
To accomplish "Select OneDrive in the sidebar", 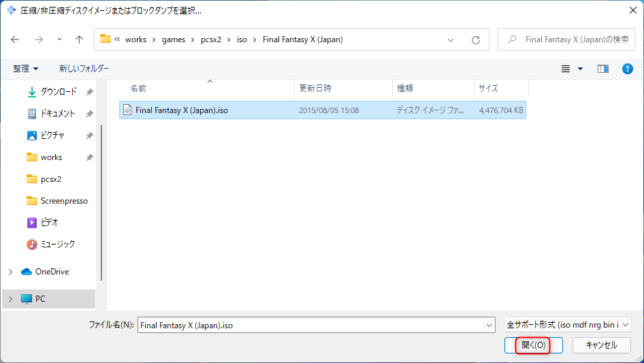I will 52,272.
